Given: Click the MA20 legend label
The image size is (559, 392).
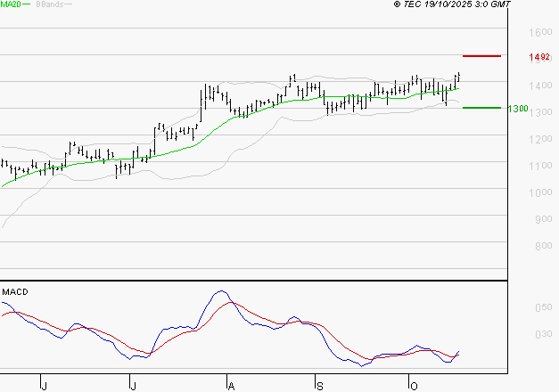Looking at the screenshot, I should click(11, 4).
